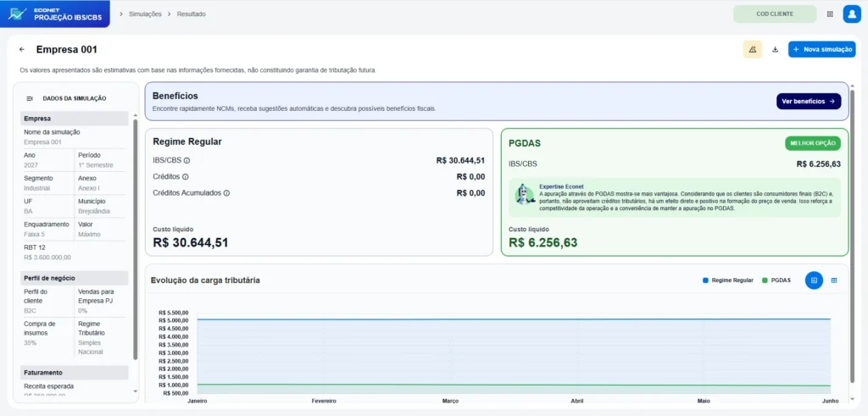Click the side panel scroll-down arrow
868x416 pixels.
(135, 391)
